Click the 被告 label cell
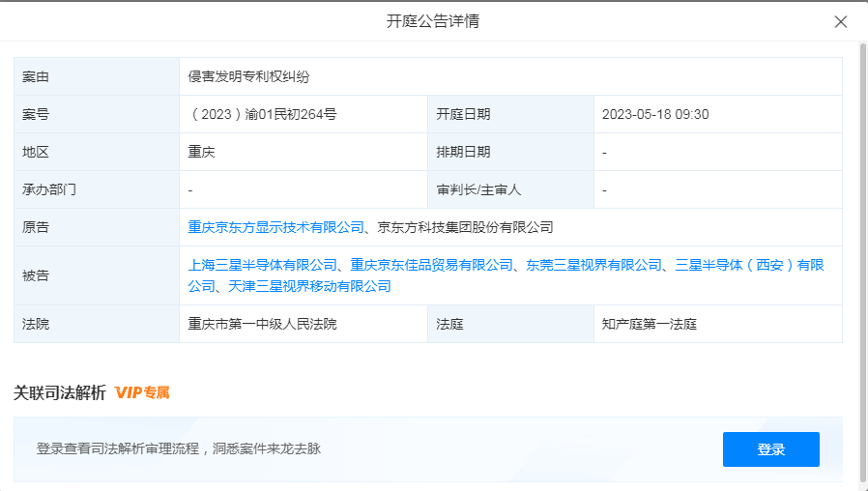868x491 pixels. [97, 275]
